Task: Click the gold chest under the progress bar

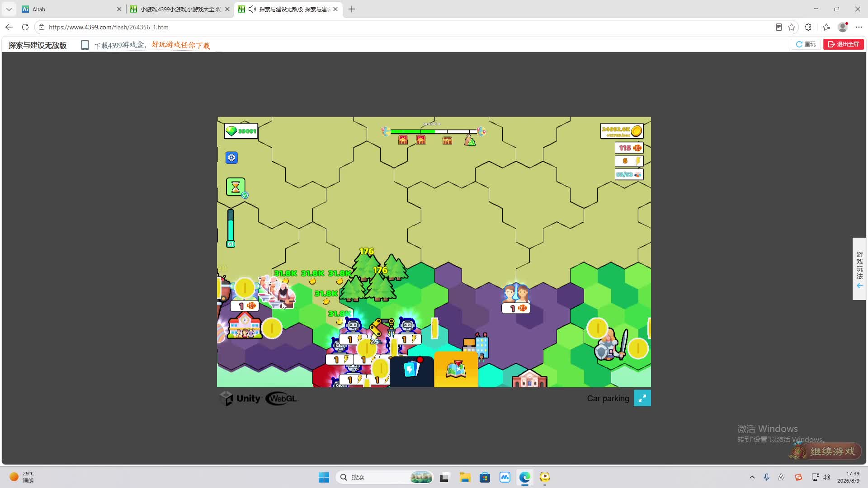Action: [x=447, y=141]
